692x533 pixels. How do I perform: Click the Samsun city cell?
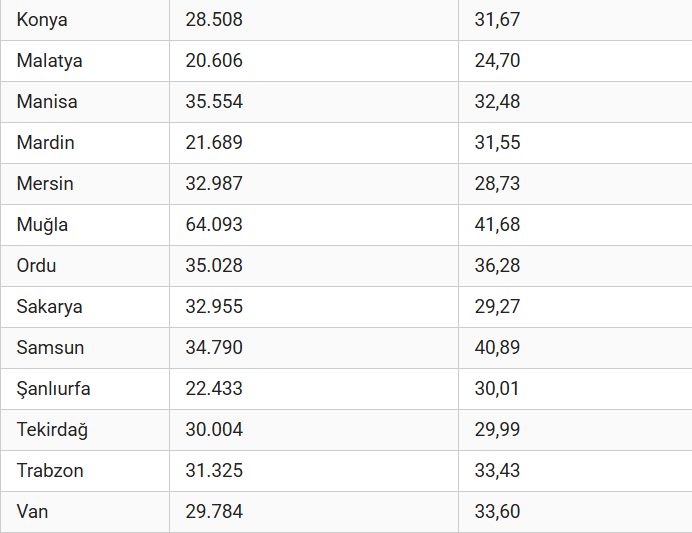coord(50,348)
